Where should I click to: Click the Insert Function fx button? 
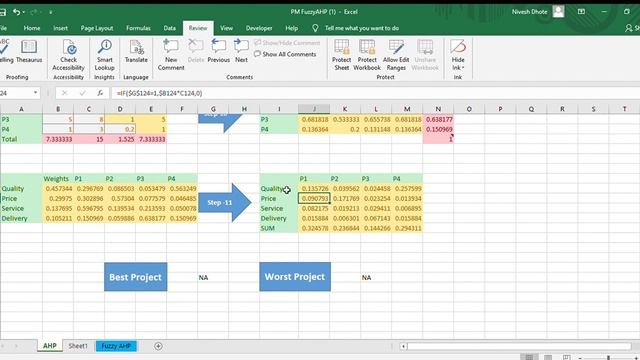[x=100, y=93]
